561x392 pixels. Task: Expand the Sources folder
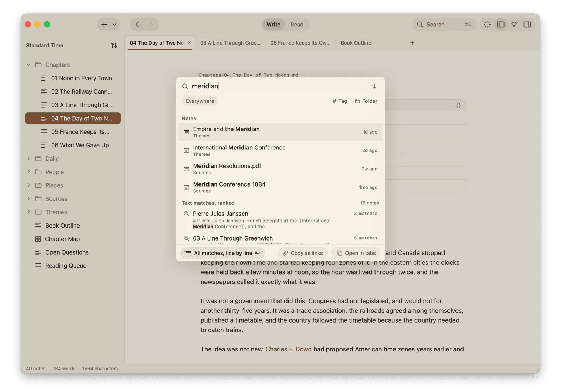tap(29, 198)
